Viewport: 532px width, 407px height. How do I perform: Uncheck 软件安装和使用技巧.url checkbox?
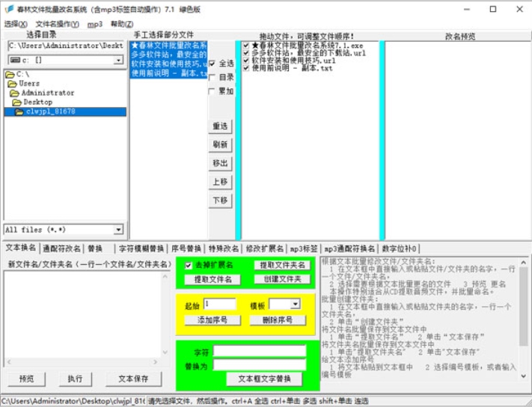pyautogui.click(x=246, y=61)
